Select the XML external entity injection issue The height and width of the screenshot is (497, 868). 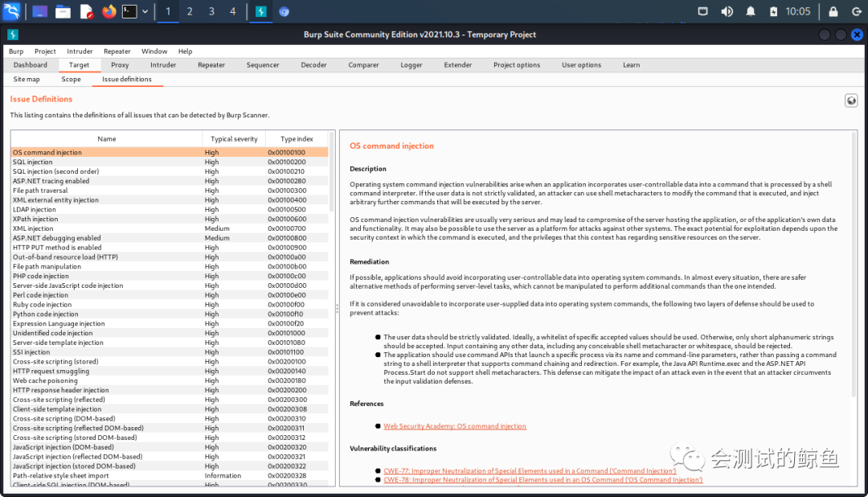point(170,200)
